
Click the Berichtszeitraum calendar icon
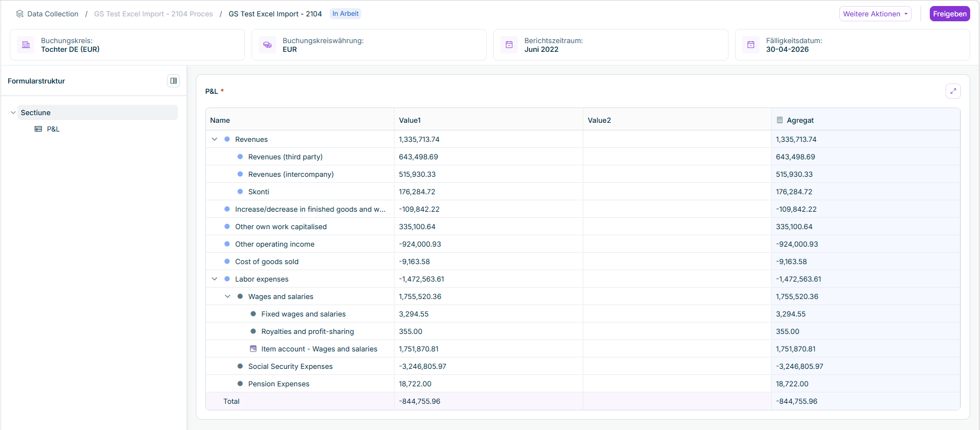pyautogui.click(x=509, y=45)
